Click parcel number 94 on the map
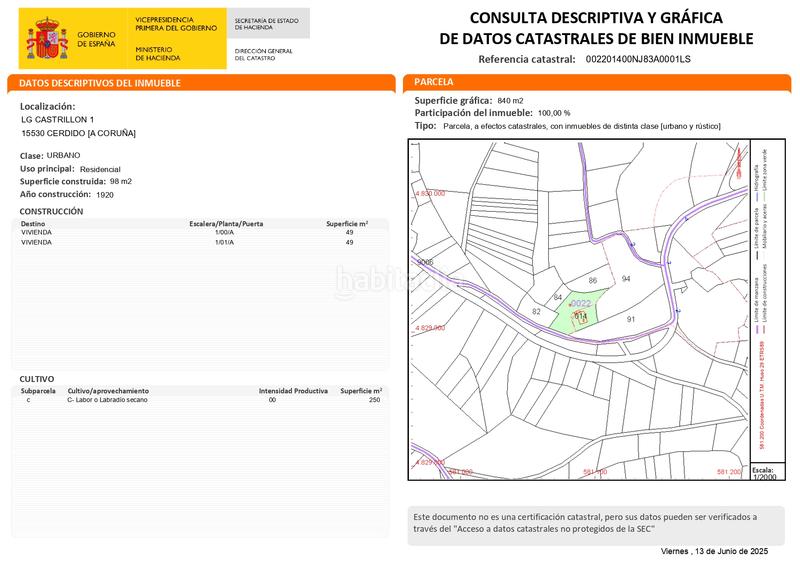The height and width of the screenshot is (565, 800). pos(626,279)
